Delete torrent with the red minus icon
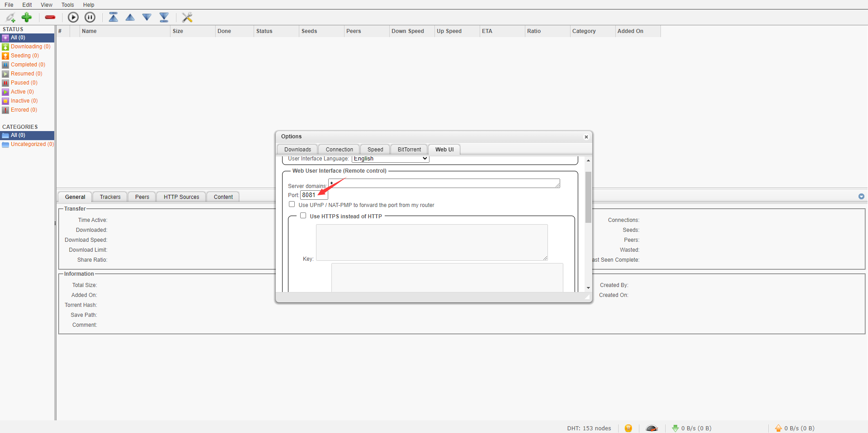The height and width of the screenshot is (433, 868). (50, 17)
